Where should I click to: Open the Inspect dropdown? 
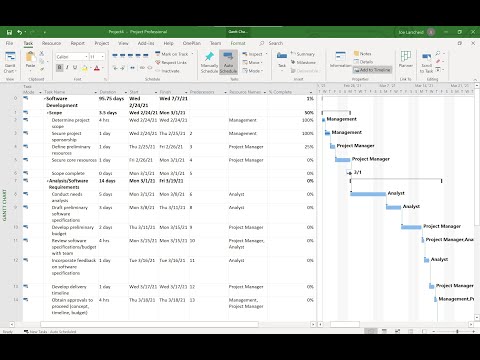pos(255,54)
